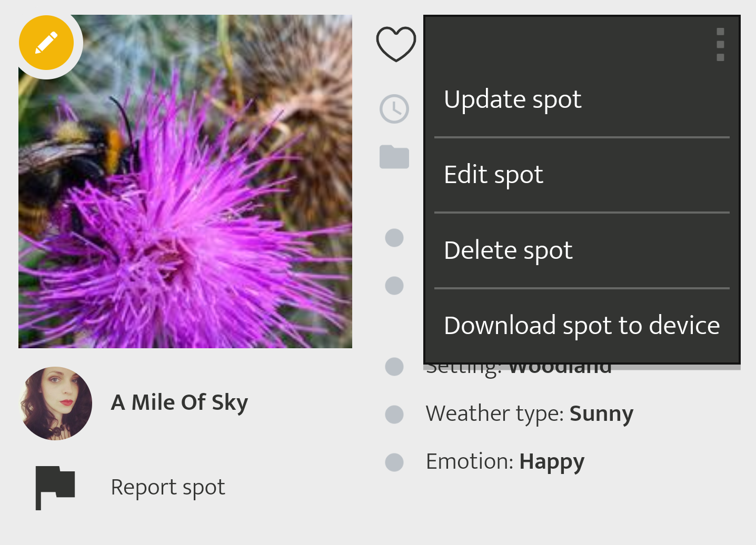The height and width of the screenshot is (545, 756).
Task: Click the bullet beside Emotion
Action: click(x=394, y=462)
